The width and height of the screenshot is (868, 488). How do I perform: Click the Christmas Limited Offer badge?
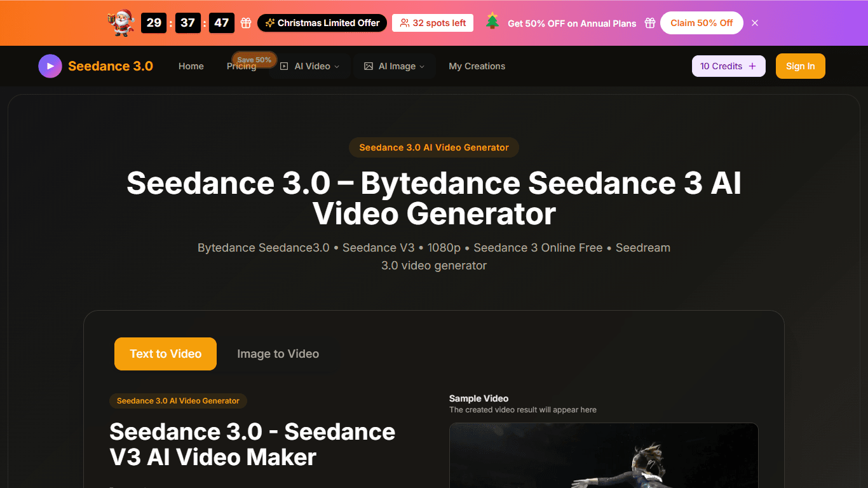322,23
